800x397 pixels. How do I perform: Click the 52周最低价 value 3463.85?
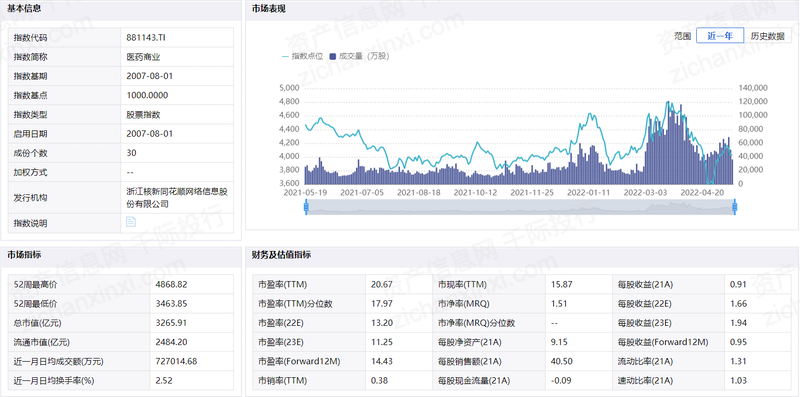pos(171,304)
